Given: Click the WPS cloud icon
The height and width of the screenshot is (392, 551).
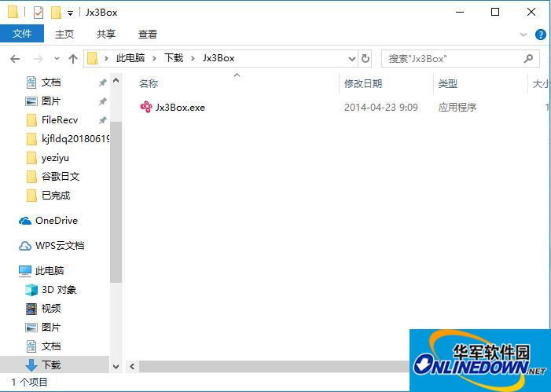Looking at the screenshot, I should point(24,246).
